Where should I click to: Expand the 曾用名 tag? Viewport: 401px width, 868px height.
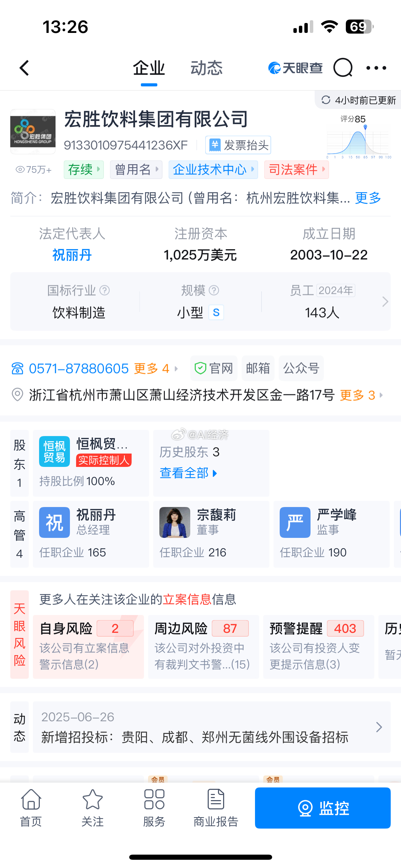(136, 169)
